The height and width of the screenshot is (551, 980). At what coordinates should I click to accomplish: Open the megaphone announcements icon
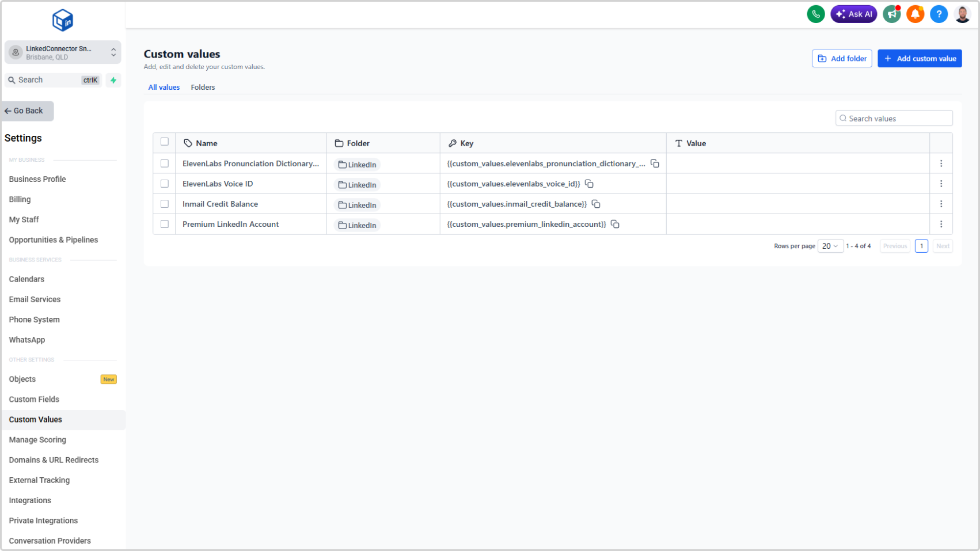click(x=891, y=14)
